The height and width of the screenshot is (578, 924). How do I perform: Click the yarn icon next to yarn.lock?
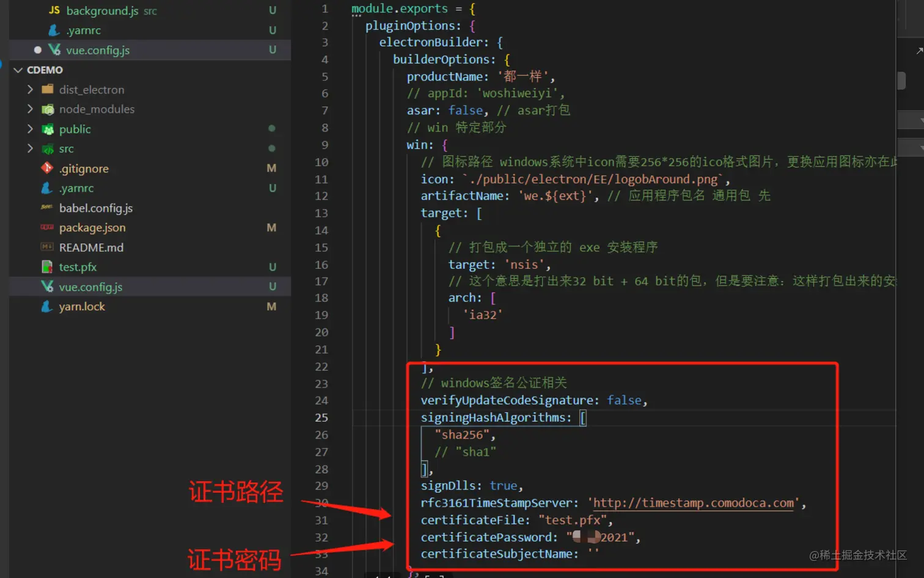tap(47, 306)
